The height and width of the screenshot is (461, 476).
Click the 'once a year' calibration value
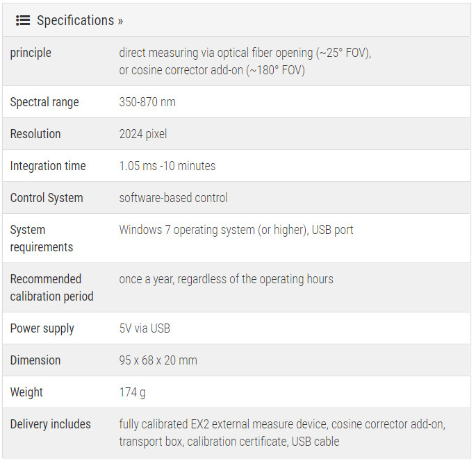(226, 279)
